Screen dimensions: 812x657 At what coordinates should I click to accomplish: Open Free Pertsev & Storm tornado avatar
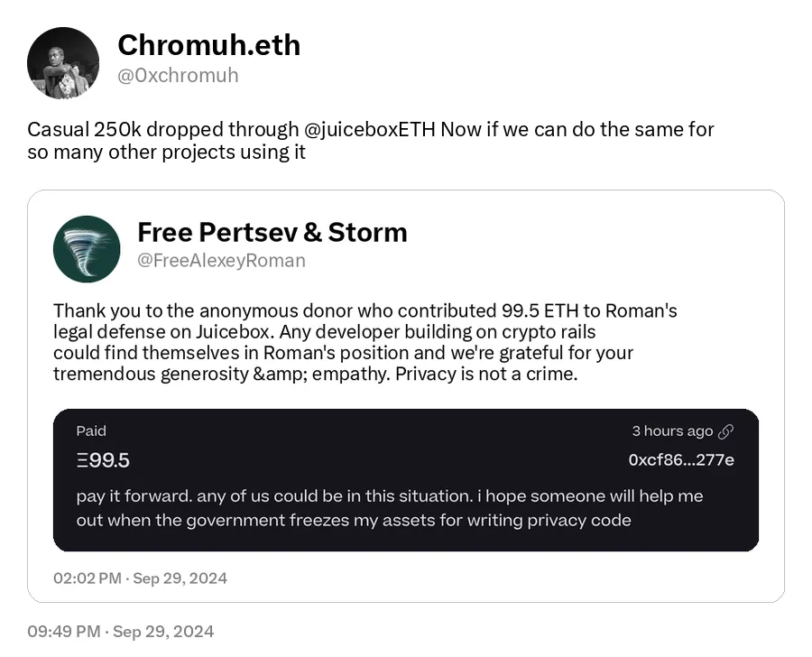[87, 249]
